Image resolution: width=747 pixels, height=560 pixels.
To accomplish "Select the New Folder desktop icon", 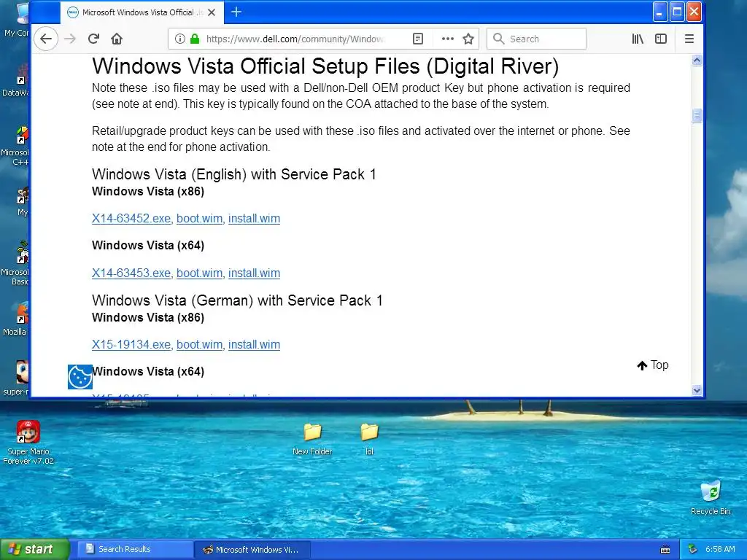I will click(312, 439).
